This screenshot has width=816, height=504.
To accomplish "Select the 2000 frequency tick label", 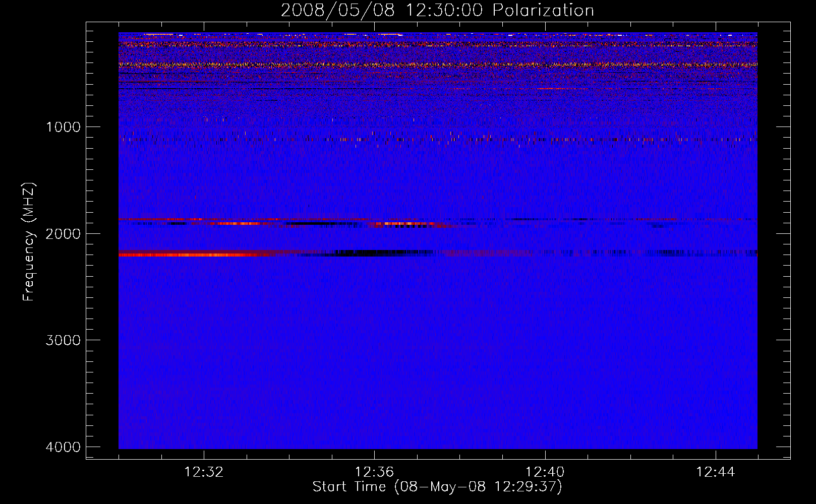I will point(63,233).
